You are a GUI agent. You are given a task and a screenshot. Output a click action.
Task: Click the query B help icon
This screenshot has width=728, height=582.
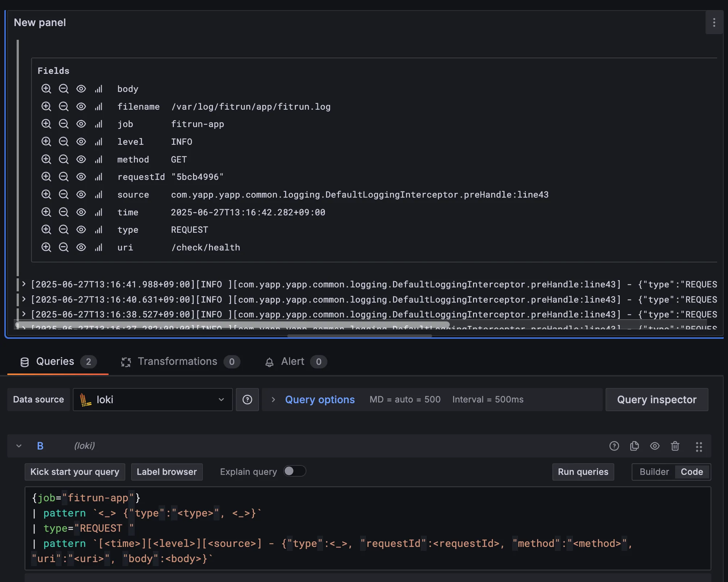614,446
